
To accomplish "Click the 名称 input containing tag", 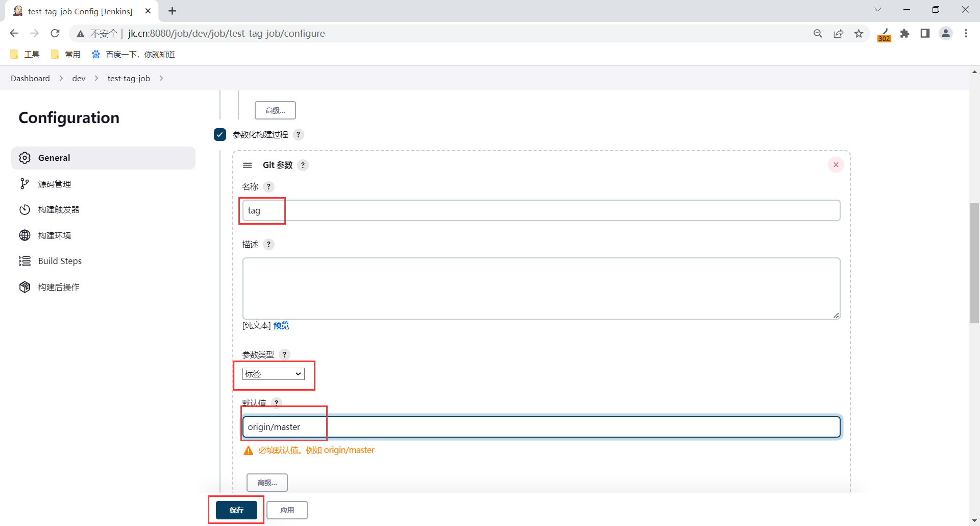I will tap(541, 210).
